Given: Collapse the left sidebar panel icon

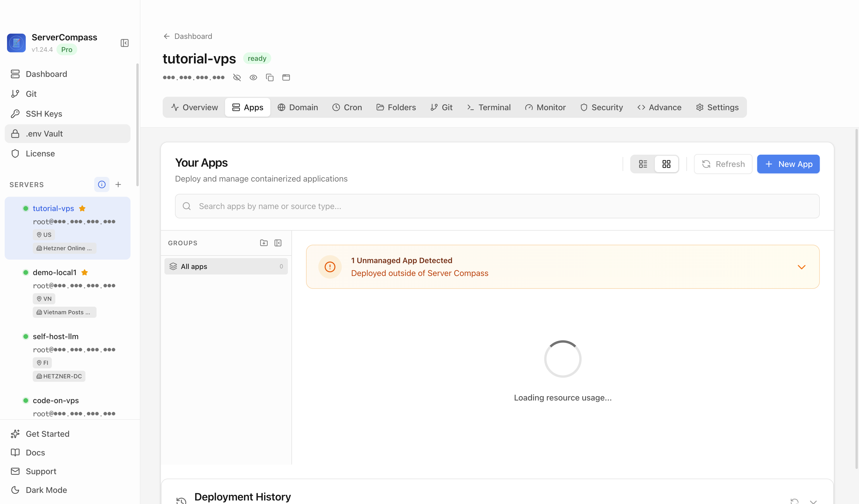Looking at the screenshot, I should coord(124,43).
